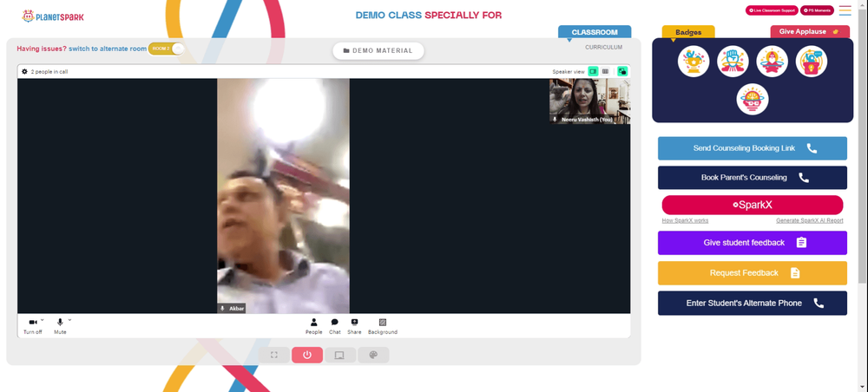The height and width of the screenshot is (392, 868).
Task: Open Give Applause tab
Action: pos(810,31)
